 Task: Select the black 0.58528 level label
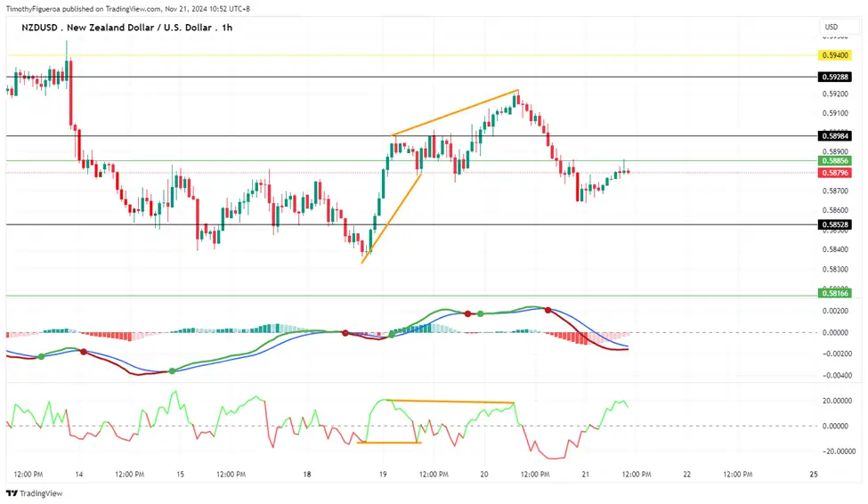click(x=835, y=225)
